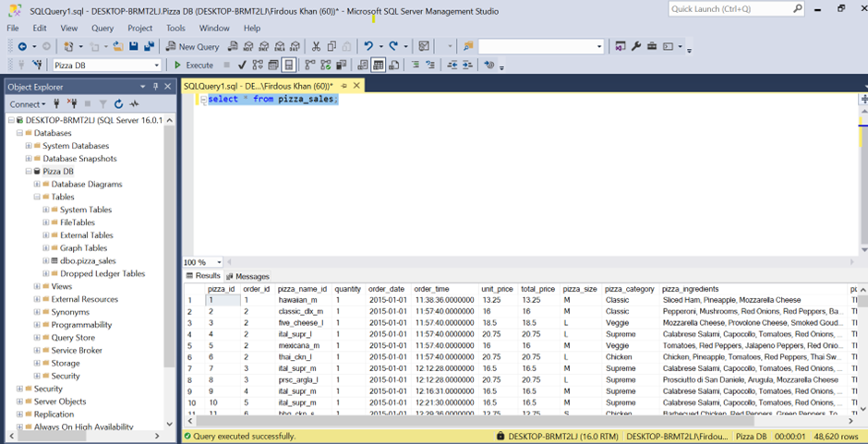The height and width of the screenshot is (444, 868).
Task: Click the Disconnect plug icon in Object Explorer
Action: coord(71,103)
